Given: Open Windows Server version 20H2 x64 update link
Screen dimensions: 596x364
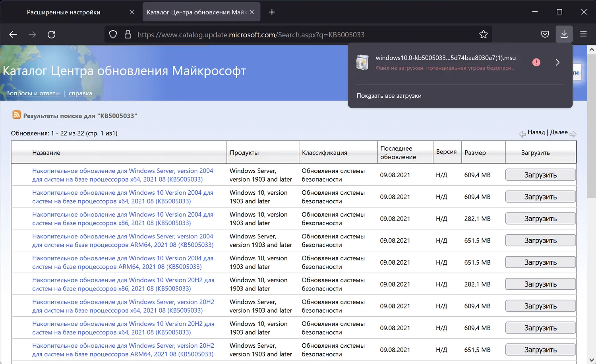Looking at the screenshot, I should tap(123, 306).
